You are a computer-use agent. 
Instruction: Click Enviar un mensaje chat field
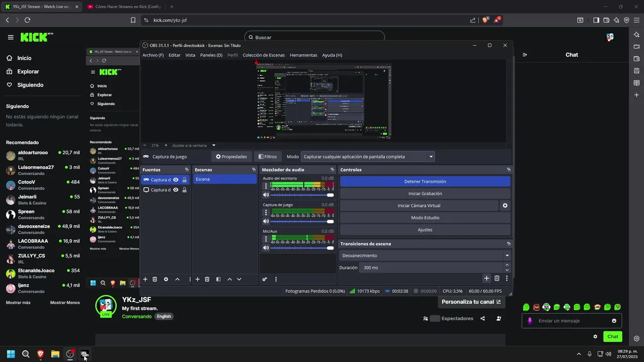[572, 321]
